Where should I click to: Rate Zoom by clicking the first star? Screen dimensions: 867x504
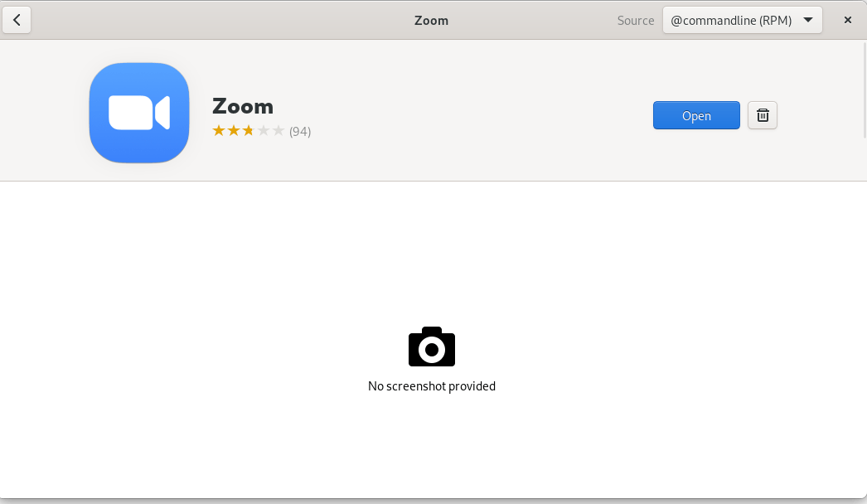(219, 130)
